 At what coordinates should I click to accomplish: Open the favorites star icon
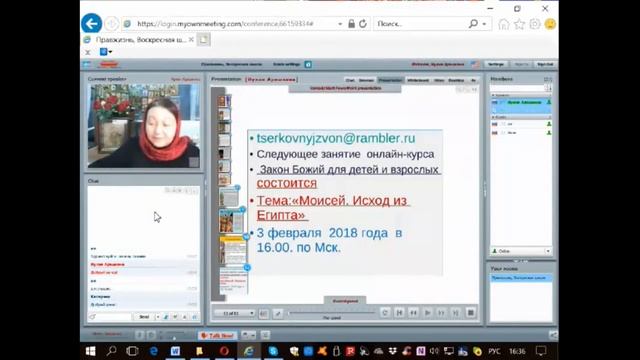(519, 24)
